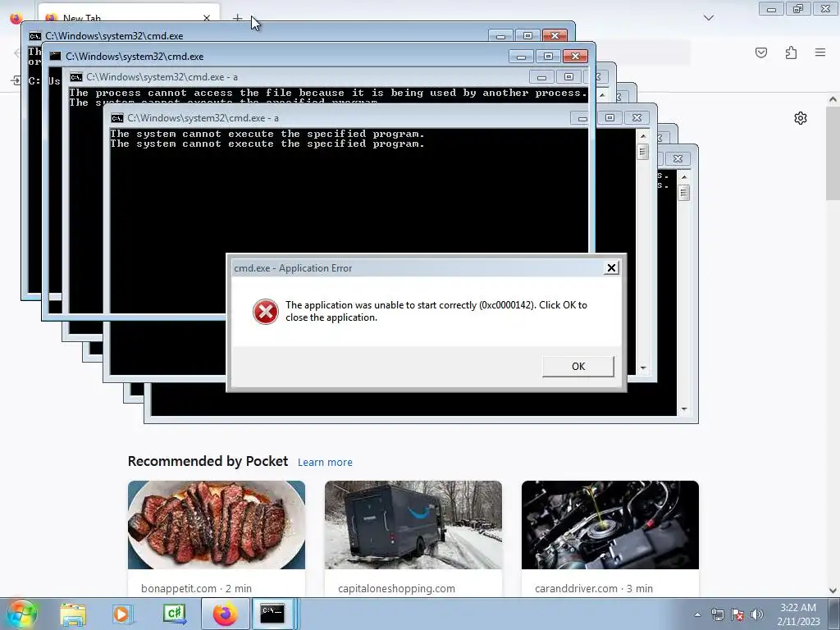Image resolution: width=840 pixels, height=630 pixels.
Task: Close the 'cmd.exe - a' window above dialog
Action: coord(637,118)
